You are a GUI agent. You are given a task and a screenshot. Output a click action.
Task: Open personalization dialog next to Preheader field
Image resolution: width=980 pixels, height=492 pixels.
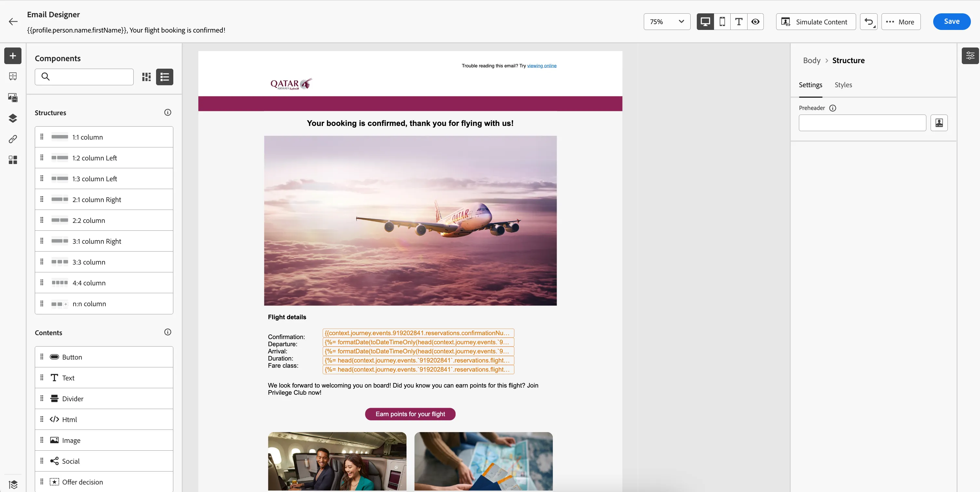point(939,123)
